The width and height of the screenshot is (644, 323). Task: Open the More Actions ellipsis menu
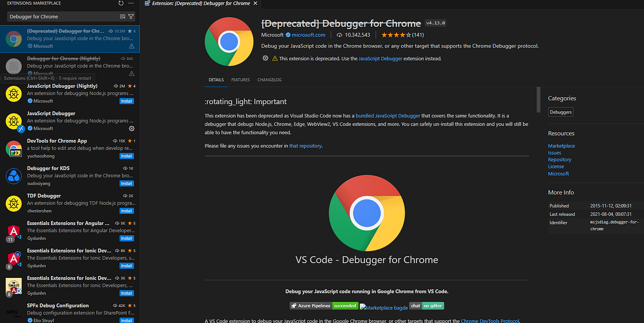tap(130, 3)
